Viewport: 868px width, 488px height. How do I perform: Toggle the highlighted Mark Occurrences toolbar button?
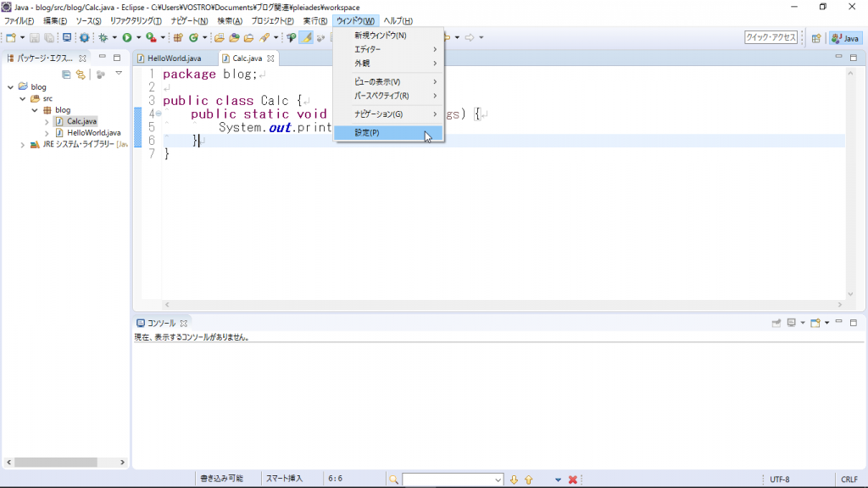[306, 37]
